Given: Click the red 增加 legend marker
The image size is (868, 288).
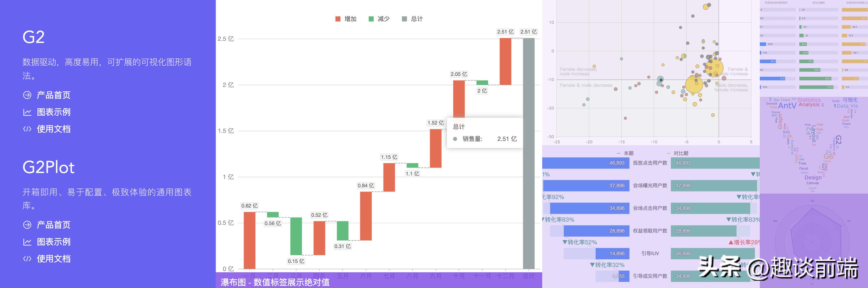Looking at the screenshot, I should coord(338,19).
